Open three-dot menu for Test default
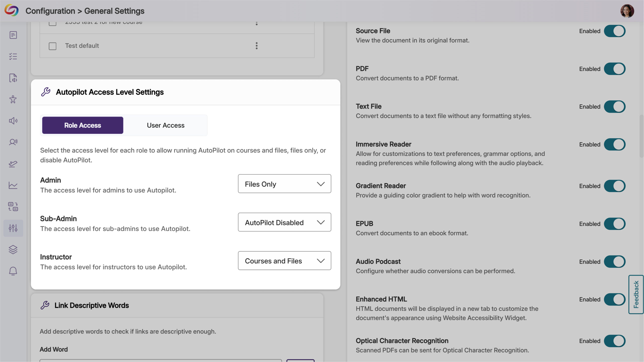Screen dimensions: 644x362 click(x=257, y=46)
